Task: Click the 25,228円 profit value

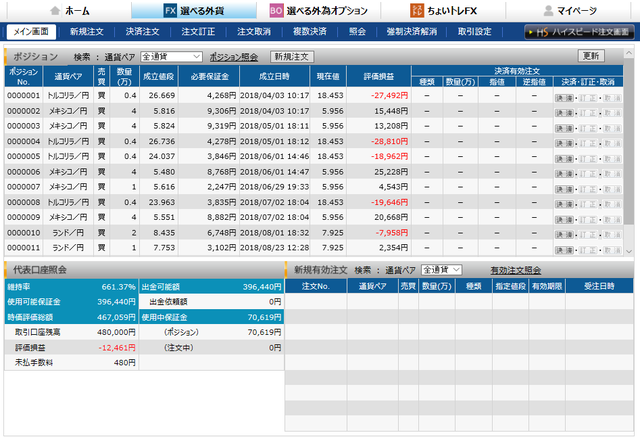Action: 391,172
